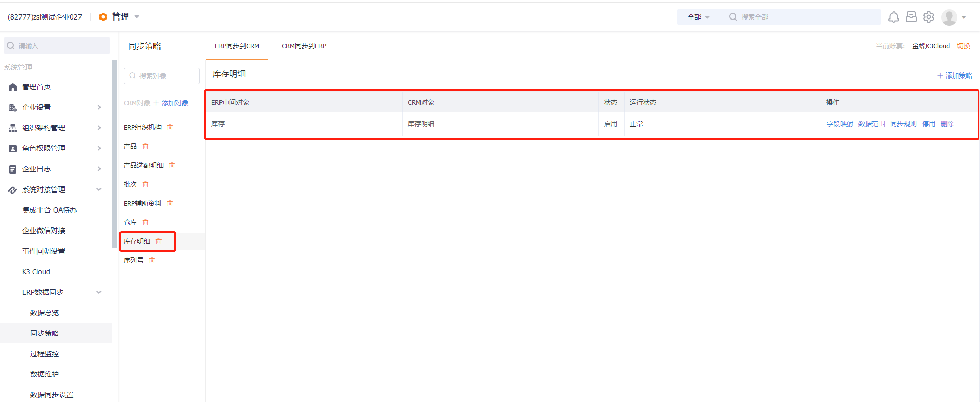Expand the 企业设置 menu chevron
The width and height of the screenshot is (980, 402).
point(99,107)
